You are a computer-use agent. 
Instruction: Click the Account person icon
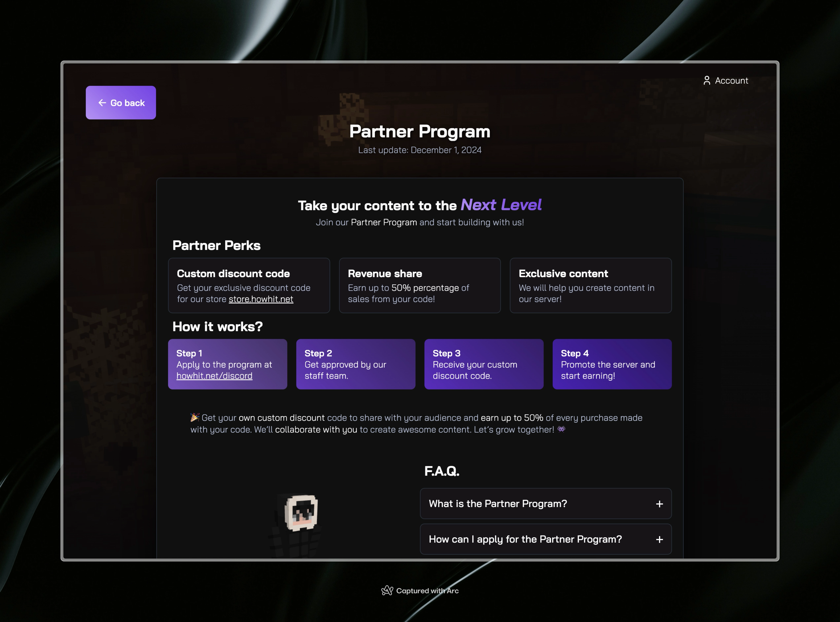coord(707,81)
